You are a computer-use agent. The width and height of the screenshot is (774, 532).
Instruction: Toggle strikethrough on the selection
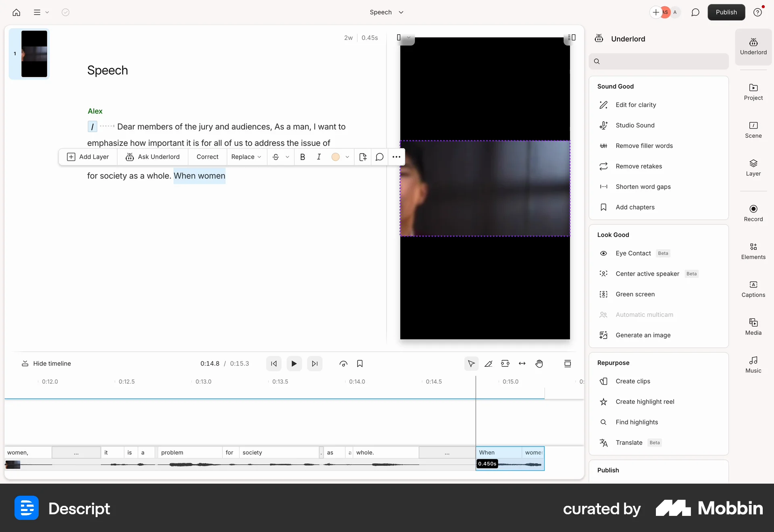(275, 157)
